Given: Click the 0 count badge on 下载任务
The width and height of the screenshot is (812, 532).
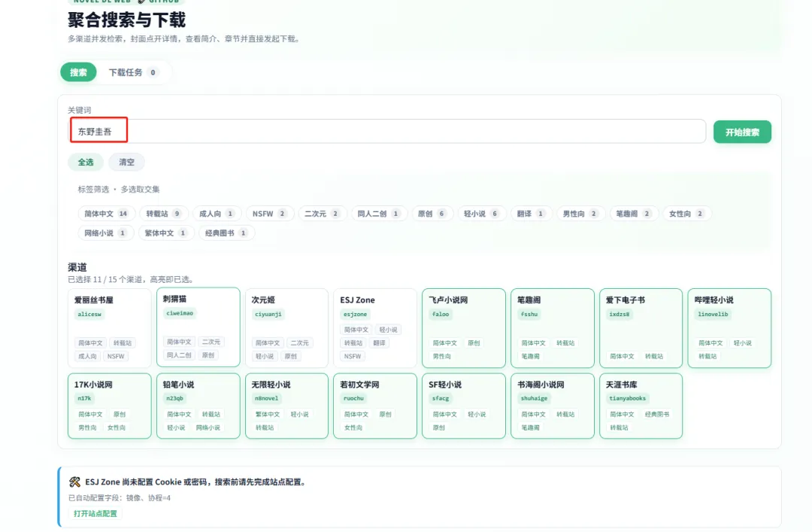Looking at the screenshot, I should pos(153,72).
